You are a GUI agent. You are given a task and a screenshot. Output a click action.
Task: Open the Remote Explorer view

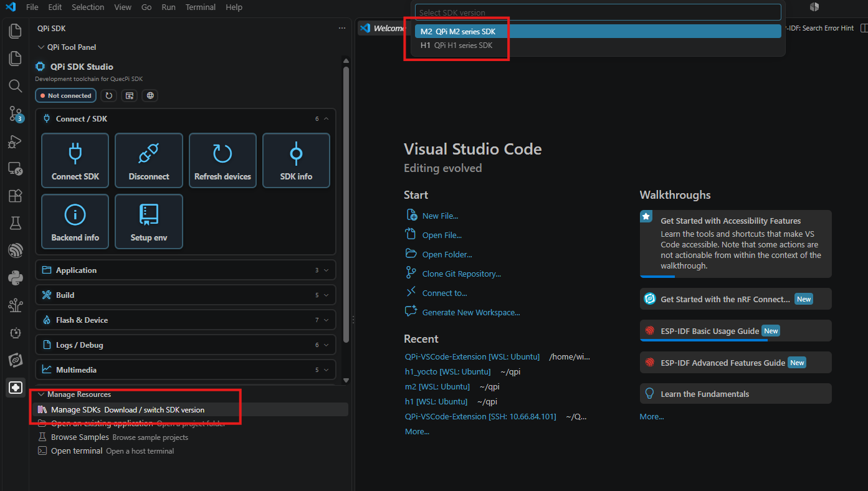pos(15,169)
